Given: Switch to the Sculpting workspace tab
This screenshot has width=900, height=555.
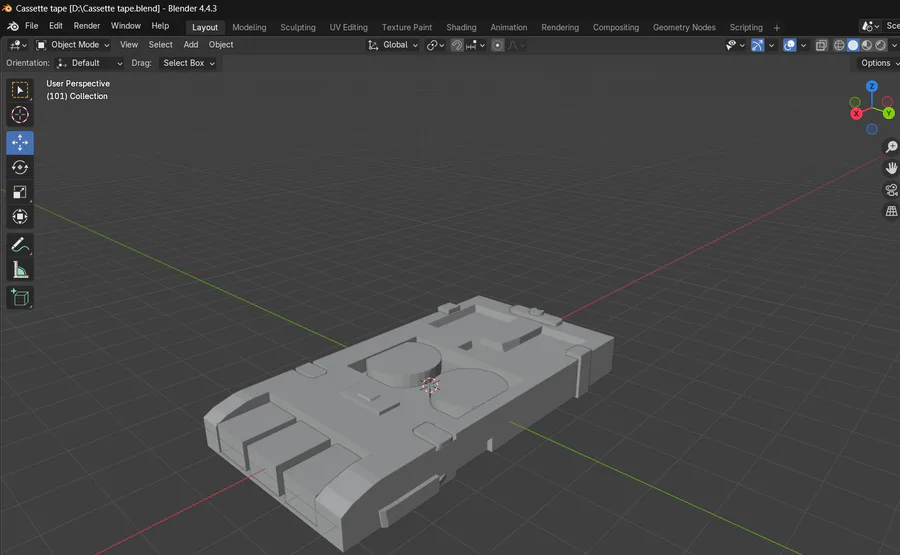Looking at the screenshot, I should [298, 28].
